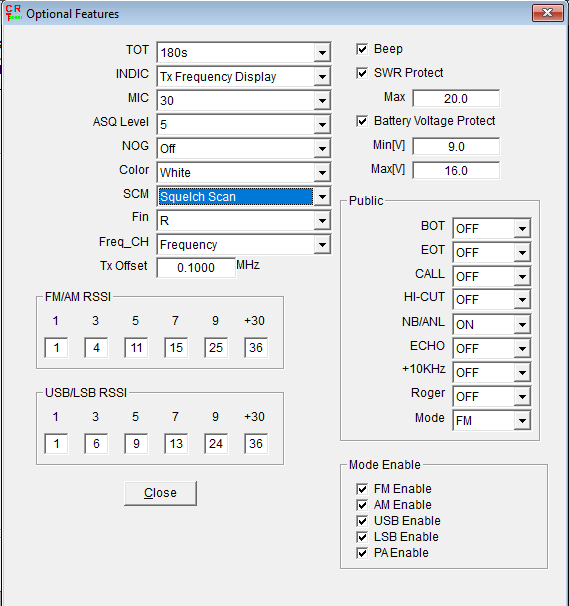Disable SWR Protect checkbox
The width and height of the screenshot is (569, 606).
point(362,73)
